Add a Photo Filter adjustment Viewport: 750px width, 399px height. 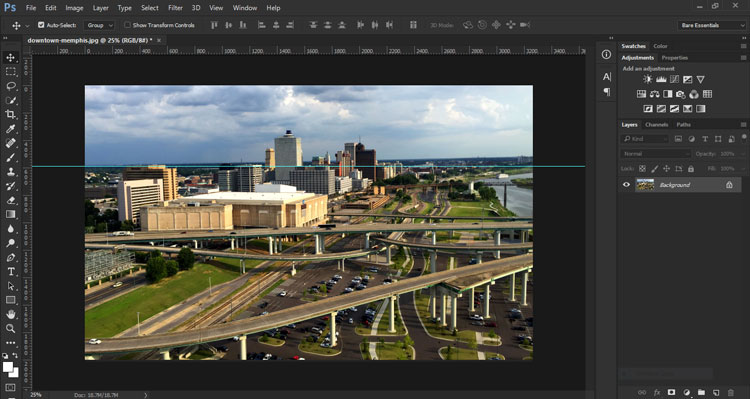[x=681, y=94]
